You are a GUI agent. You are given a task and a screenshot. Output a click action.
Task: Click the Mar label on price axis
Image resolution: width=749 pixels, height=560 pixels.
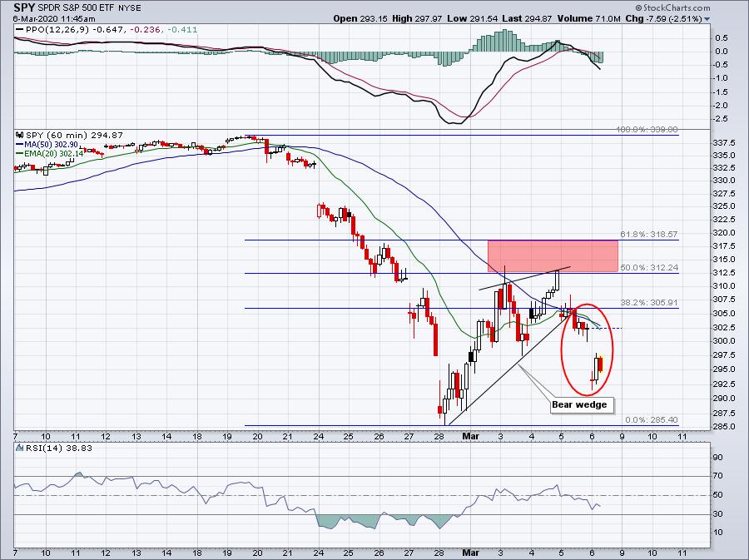471,436
